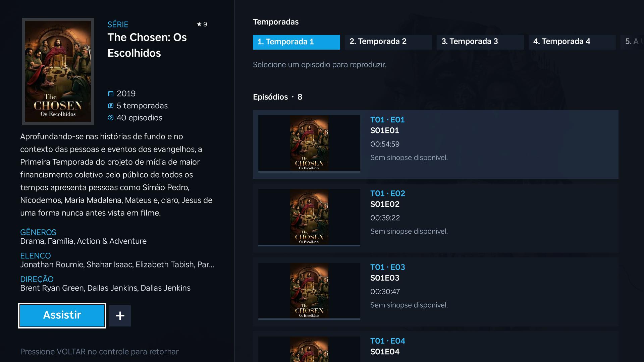The width and height of the screenshot is (644, 362).
Task: Click the E01 progress bar under thumbnail
Action: pyautogui.click(x=309, y=172)
